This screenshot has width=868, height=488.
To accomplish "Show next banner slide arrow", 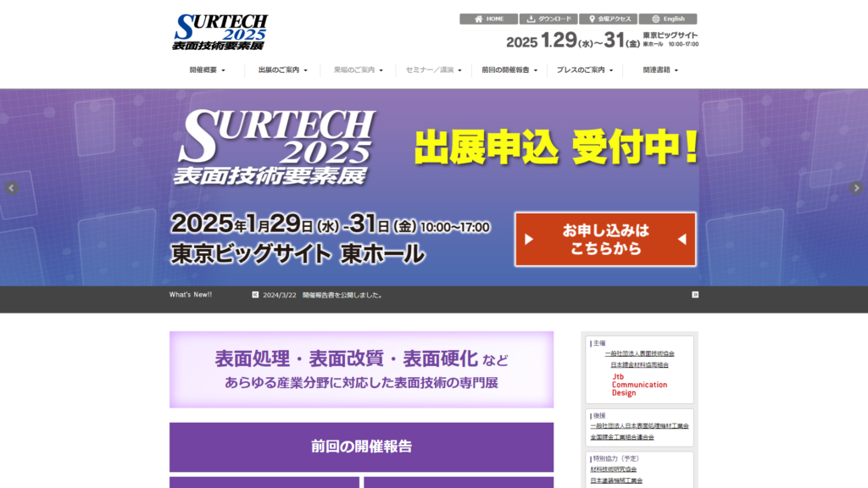I will tap(856, 188).
